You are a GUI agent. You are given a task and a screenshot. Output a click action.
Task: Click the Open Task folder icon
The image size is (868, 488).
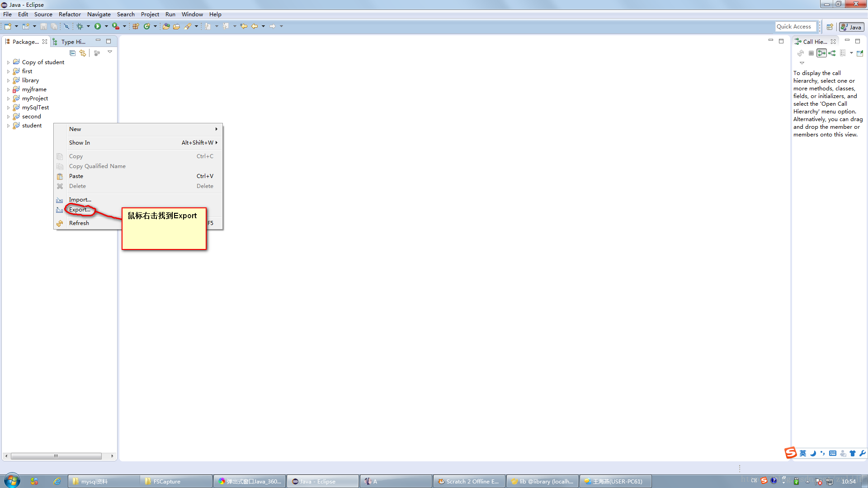176,26
